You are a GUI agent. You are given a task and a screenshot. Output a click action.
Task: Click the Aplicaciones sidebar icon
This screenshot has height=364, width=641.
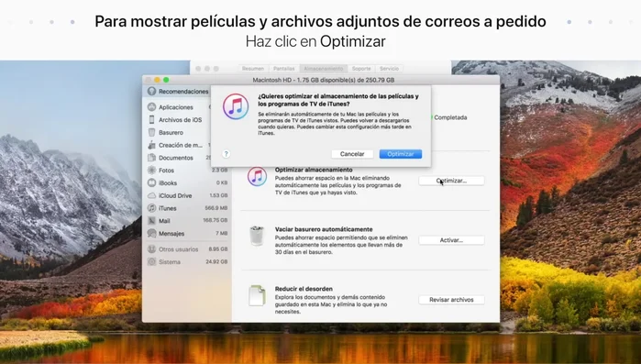151,107
